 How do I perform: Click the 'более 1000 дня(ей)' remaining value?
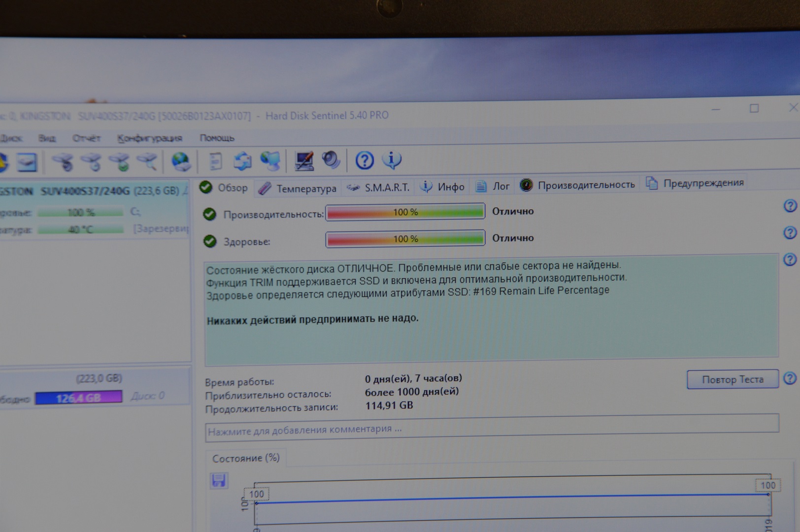click(x=411, y=392)
